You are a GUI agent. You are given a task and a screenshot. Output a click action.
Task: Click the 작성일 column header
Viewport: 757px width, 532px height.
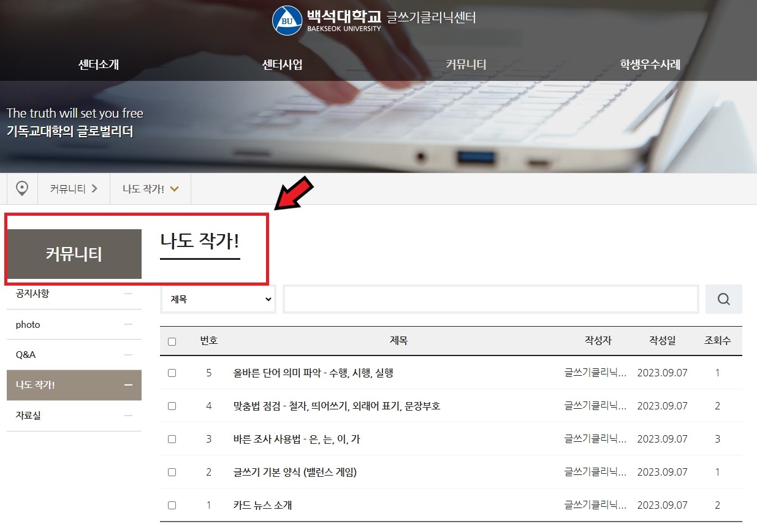tap(663, 341)
